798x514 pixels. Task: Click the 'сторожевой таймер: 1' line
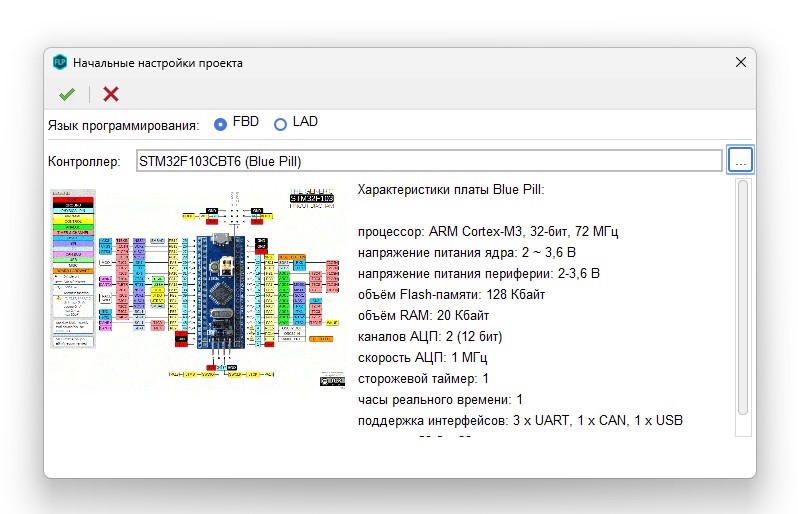pos(423,379)
